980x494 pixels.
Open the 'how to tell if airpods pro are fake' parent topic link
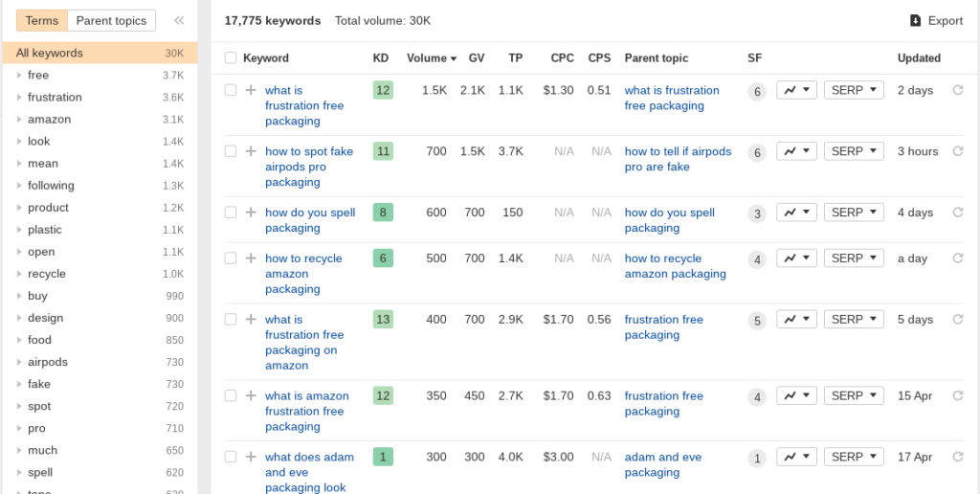[x=678, y=159]
